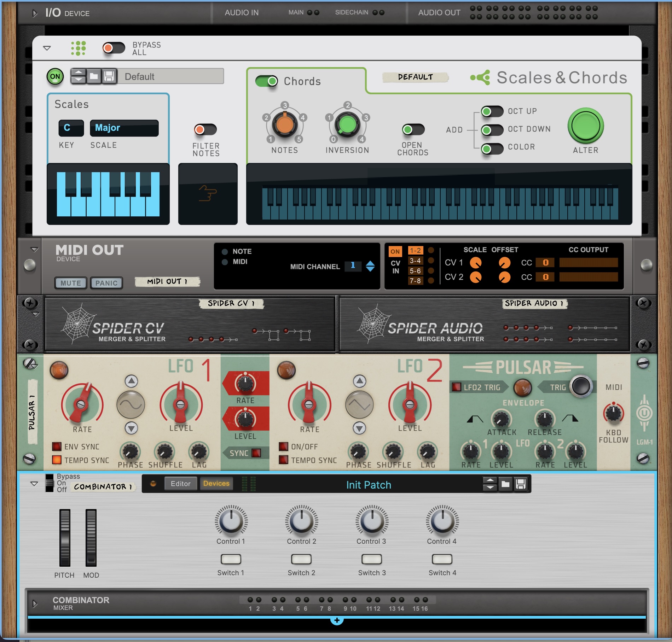Click the SYNC button between LFO 1 and LFO 2
672x642 pixels.
256,453
